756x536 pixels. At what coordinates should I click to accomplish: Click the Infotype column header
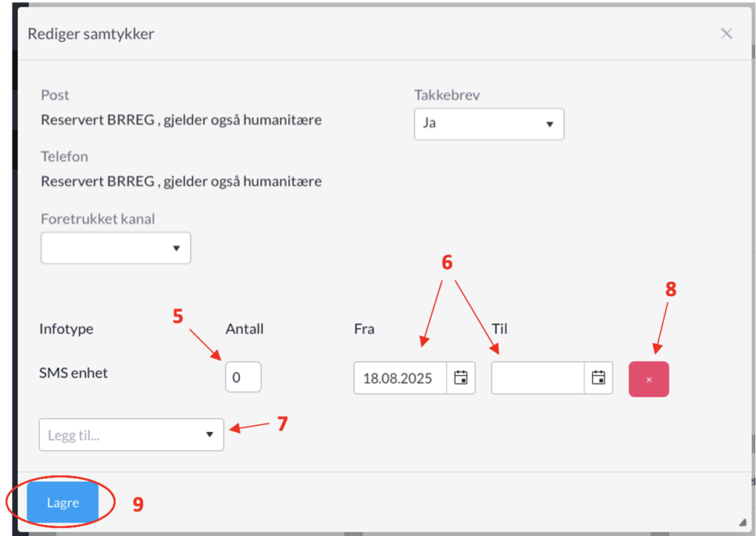(x=66, y=329)
